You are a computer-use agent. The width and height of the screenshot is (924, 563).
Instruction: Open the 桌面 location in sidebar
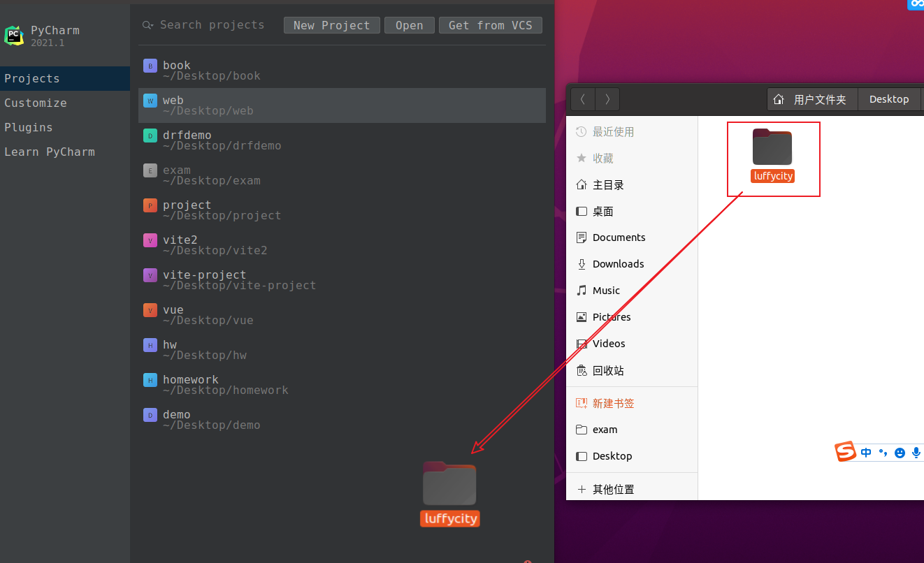point(632,211)
